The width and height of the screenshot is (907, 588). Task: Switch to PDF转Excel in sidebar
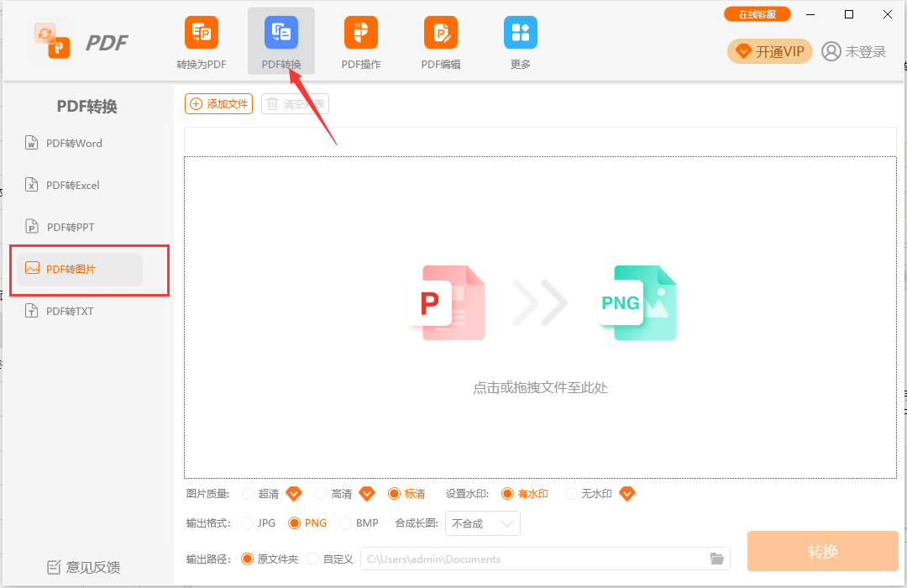point(73,186)
